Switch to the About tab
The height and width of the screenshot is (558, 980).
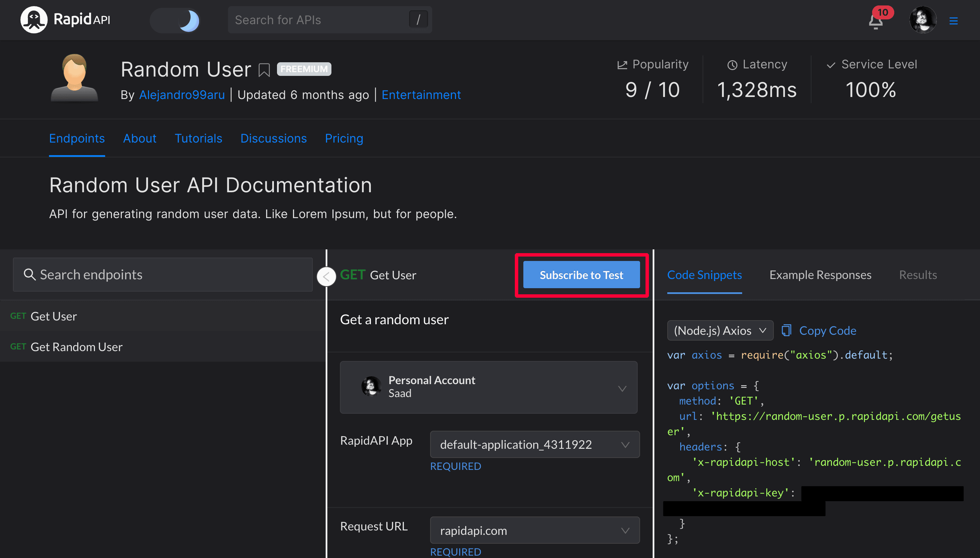coord(139,139)
